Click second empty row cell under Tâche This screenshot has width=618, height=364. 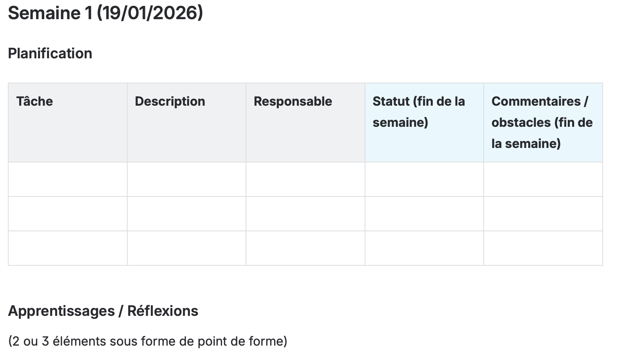pyautogui.click(x=68, y=214)
